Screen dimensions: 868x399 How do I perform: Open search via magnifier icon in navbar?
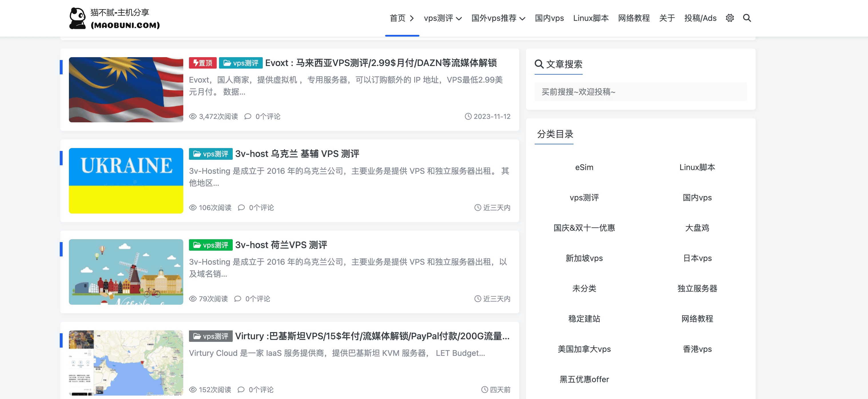[747, 18]
